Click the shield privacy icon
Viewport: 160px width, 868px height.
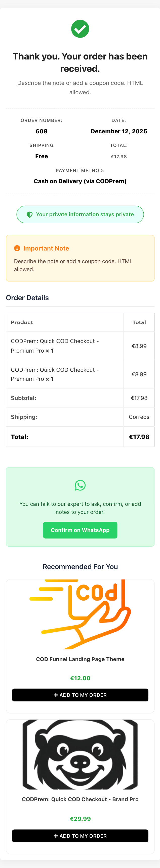tap(30, 215)
